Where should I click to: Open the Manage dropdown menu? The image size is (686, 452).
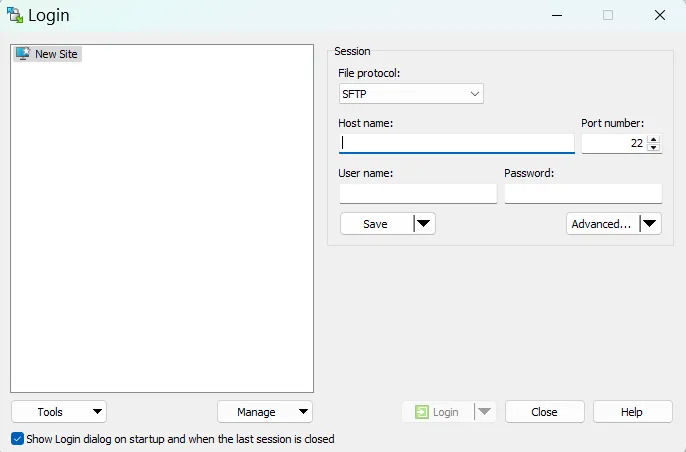point(265,412)
